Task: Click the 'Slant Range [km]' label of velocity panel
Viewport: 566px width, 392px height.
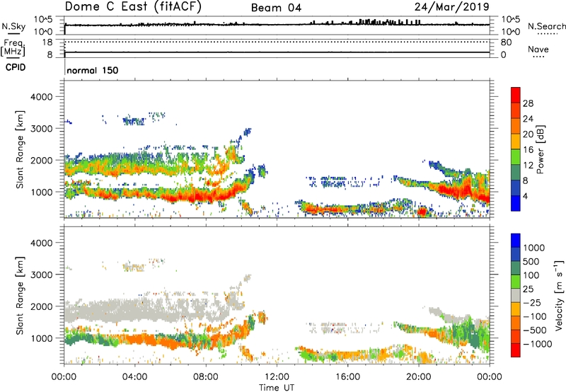Action: [x=20, y=295]
